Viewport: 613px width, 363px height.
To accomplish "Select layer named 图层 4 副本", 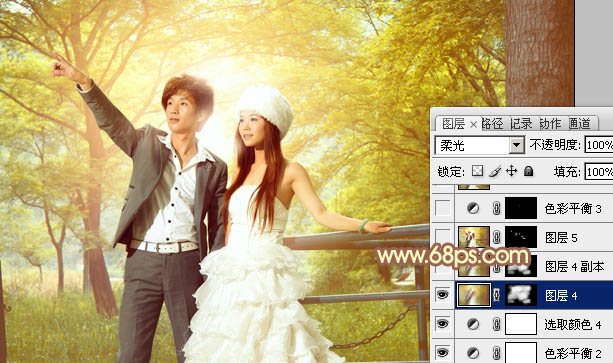I will [x=574, y=267].
